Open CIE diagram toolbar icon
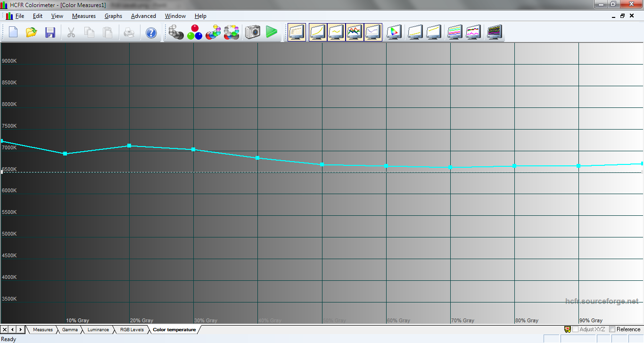The width and height of the screenshot is (644, 343). (x=394, y=32)
